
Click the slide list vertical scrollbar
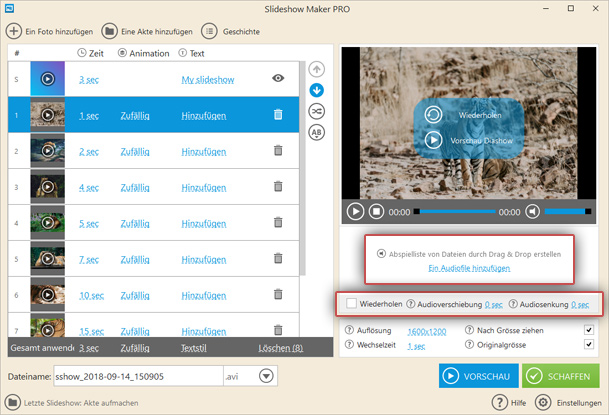[x=303, y=168]
